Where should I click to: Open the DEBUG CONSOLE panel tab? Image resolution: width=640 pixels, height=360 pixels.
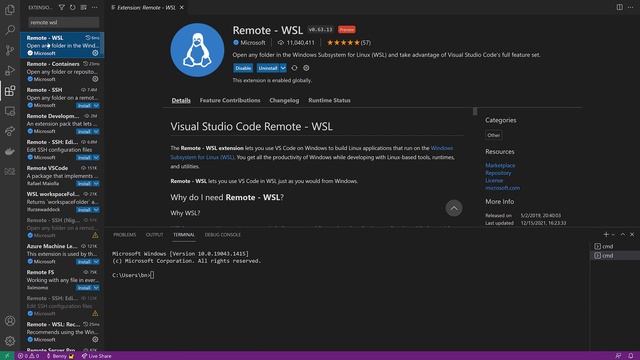click(222, 235)
